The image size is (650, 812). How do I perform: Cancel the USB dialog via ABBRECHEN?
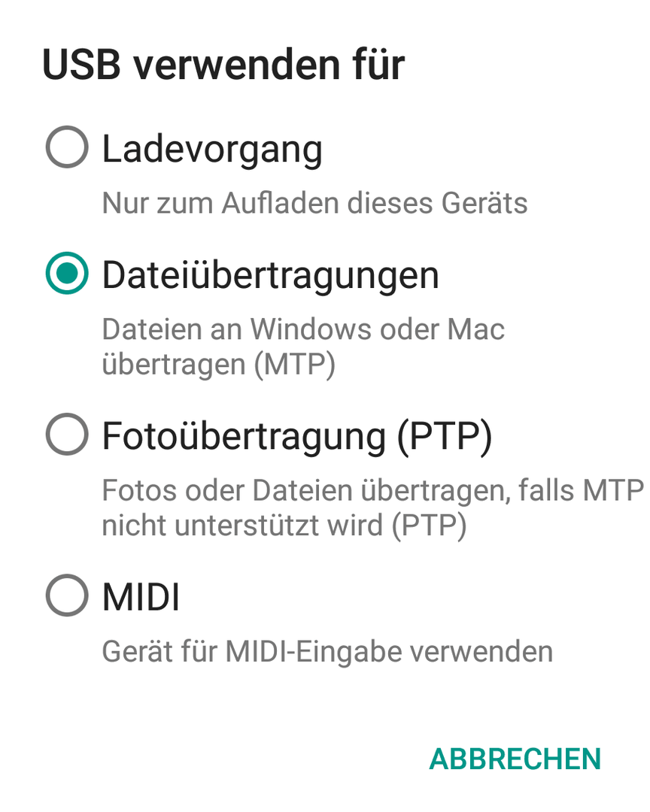point(515,759)
